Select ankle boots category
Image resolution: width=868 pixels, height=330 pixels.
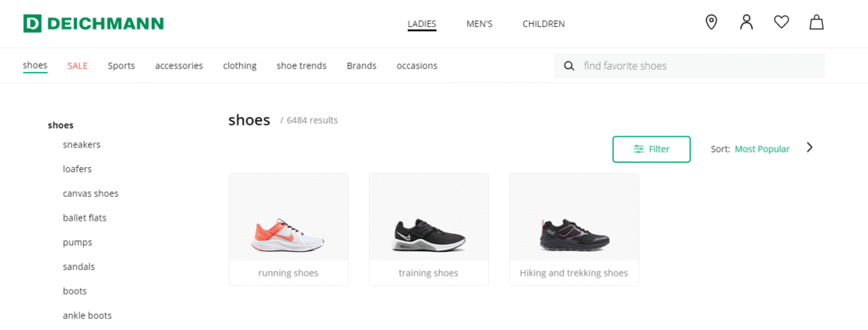click(x=87, y=316)
